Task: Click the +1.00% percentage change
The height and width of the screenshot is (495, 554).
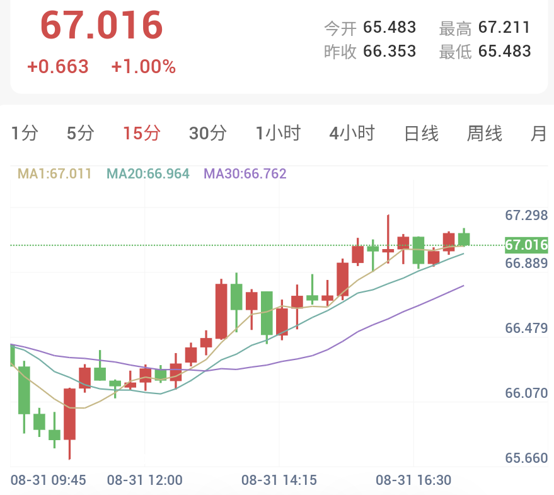Action: coord(143,67)
